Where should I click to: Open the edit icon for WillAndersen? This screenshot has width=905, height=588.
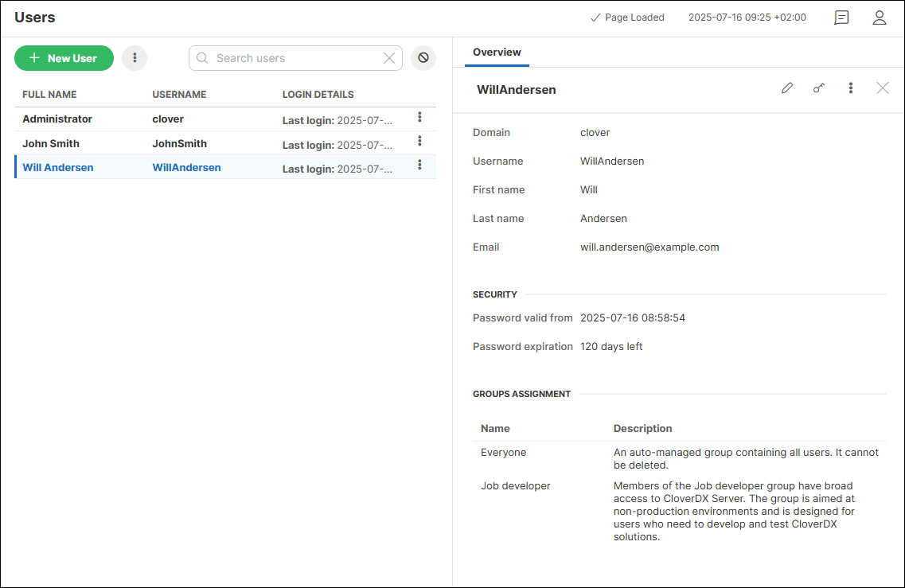coord(787,88)
